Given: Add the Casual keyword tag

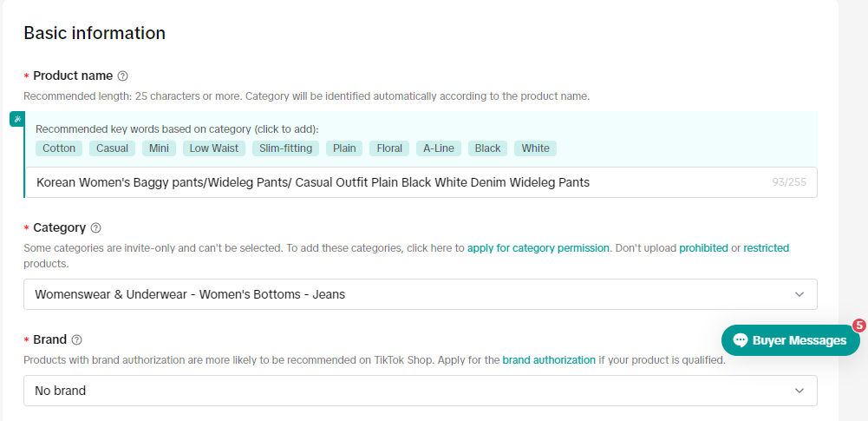Looking at the screenshot, I should point(112,148).
